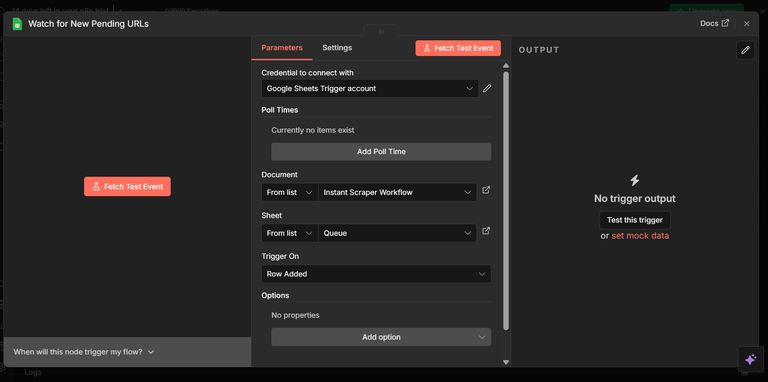This screenshot has height=382, width=768.
Task: Click Fetch Test Event button in left pane
Action: (127, 187)
